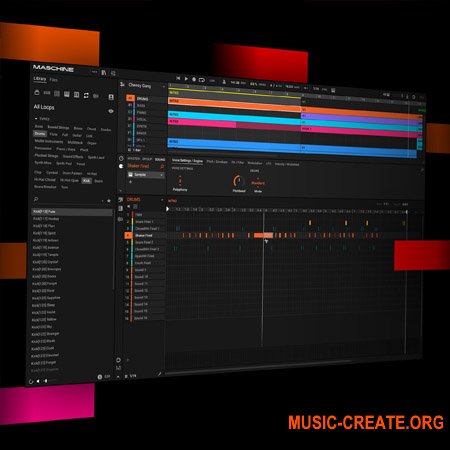Viewport: 450px width, 450px height.
Task: Switch to the SOUND tab
Action: pos(160,159)
